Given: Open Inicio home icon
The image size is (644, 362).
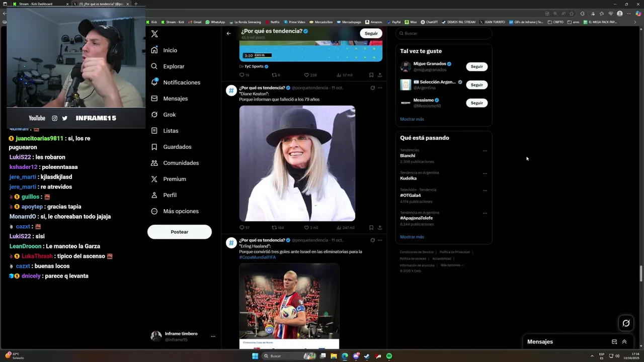Looking at the screenshot, I should (154, 50).
